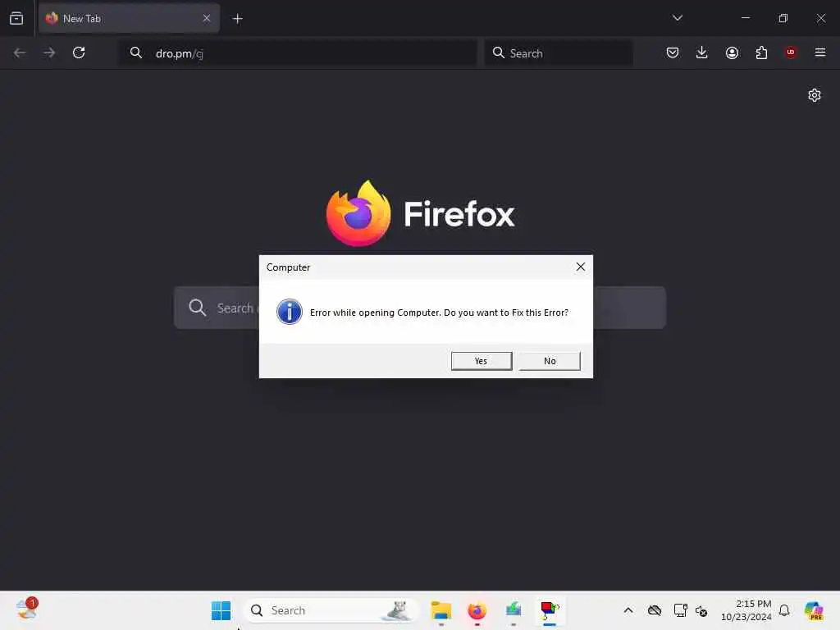This screenshot has height=630, width=840.
Task: Switch to Firefox in the taskbar
Action: [477, 610]
